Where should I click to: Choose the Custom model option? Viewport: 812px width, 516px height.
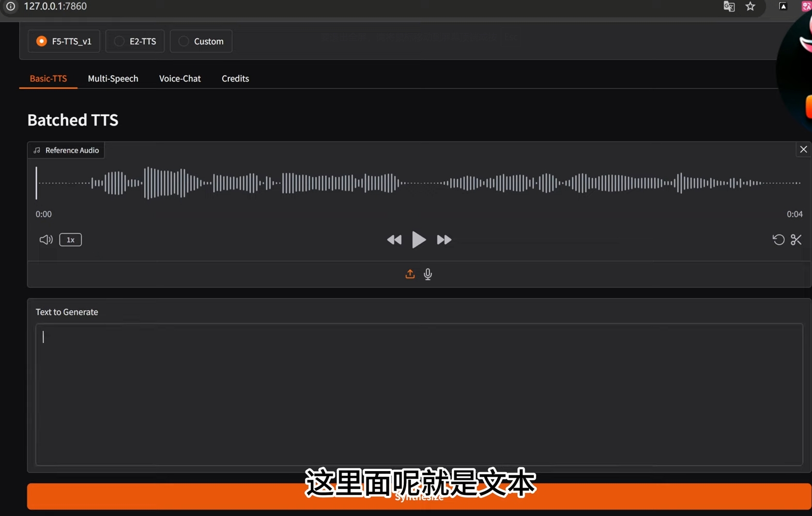(201, 41)
